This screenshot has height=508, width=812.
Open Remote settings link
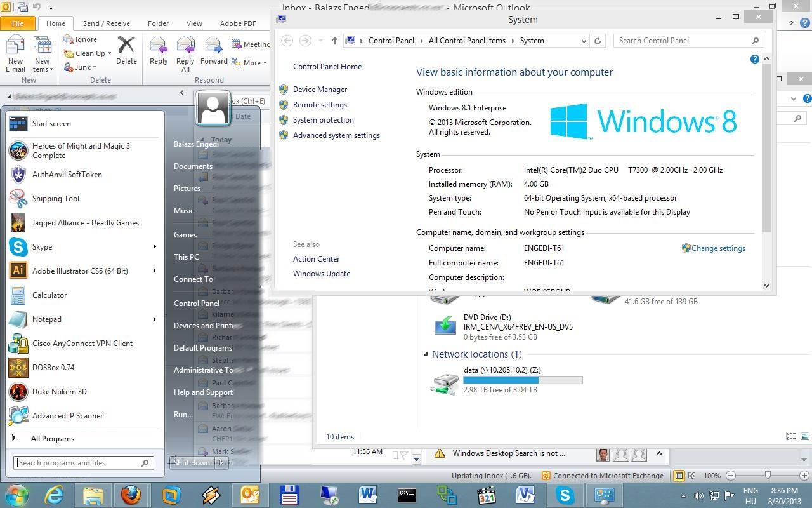(x=320, y=105)
